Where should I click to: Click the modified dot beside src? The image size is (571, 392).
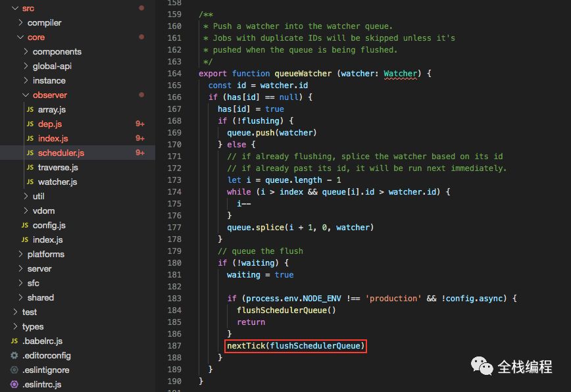click(141, 8)
